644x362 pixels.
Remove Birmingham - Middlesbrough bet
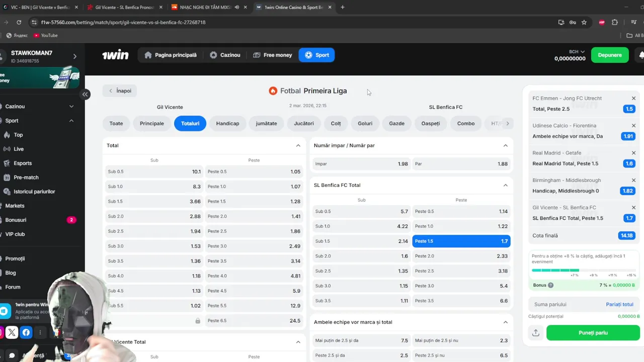[x=633, y=180]
